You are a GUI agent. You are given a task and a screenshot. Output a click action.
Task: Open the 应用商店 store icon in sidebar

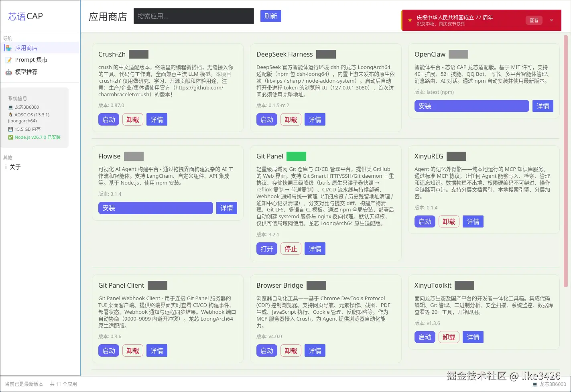(x=8, y=48)
